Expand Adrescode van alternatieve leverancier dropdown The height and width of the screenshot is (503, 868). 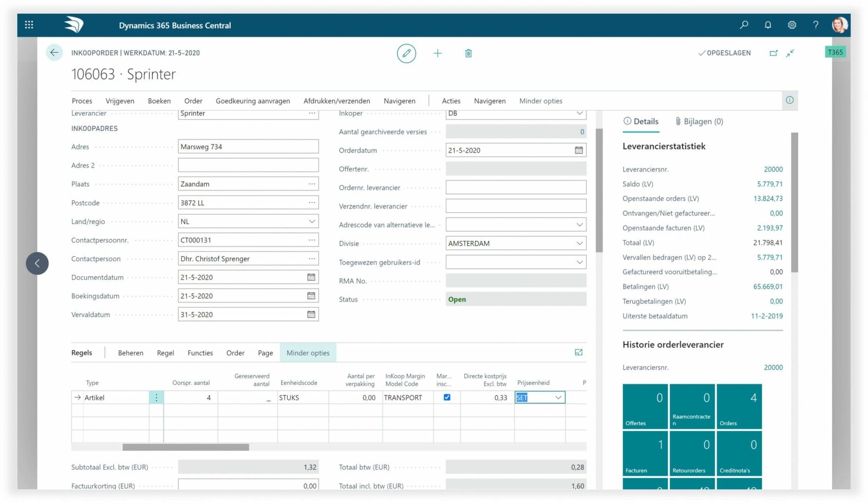point(579,224)
